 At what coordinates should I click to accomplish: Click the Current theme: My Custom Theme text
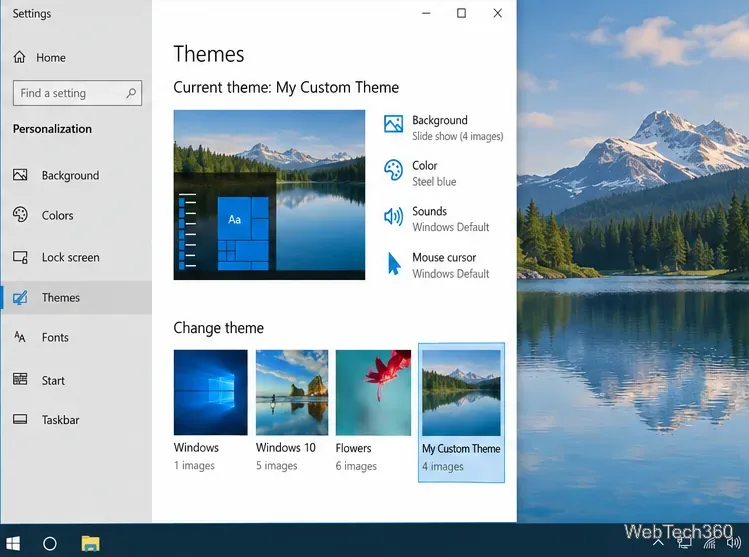[x=286, y=87]
